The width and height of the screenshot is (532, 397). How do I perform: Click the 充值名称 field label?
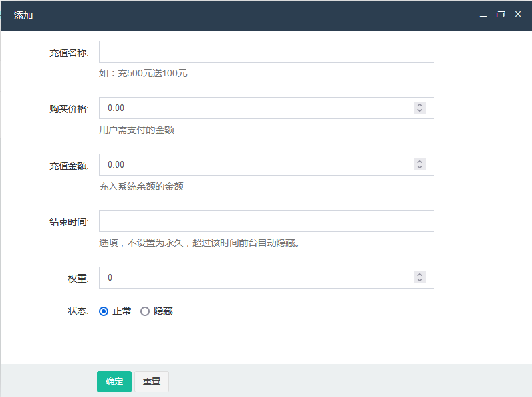pyautogui.click(x=68, y=53)
